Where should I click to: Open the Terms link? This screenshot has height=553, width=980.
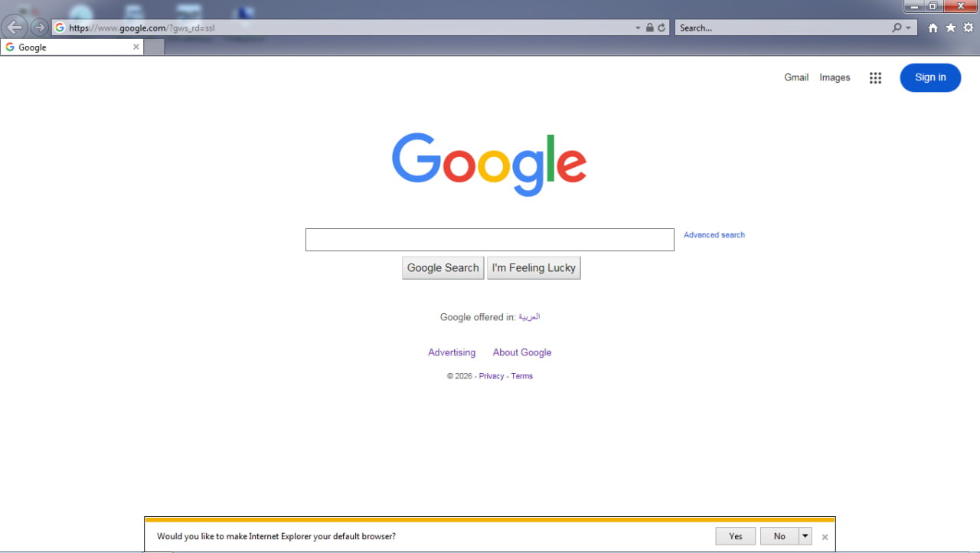(x=522, y=376)
